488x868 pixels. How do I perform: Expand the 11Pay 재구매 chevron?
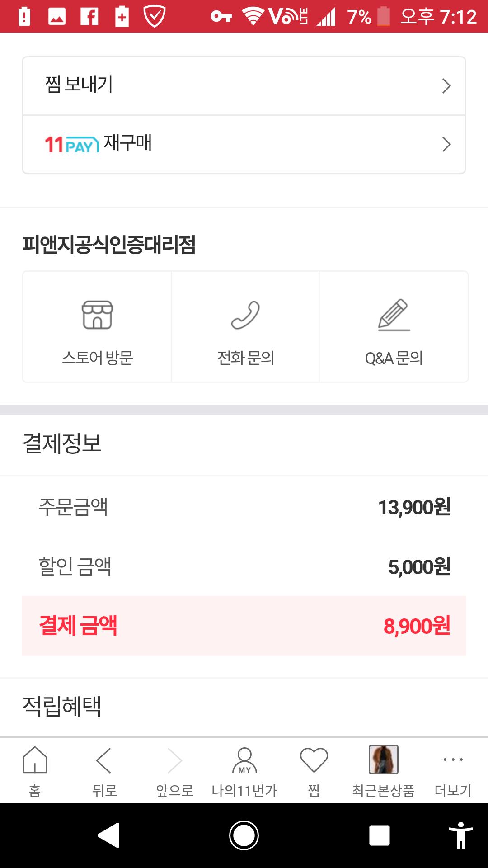coord(446,144)
